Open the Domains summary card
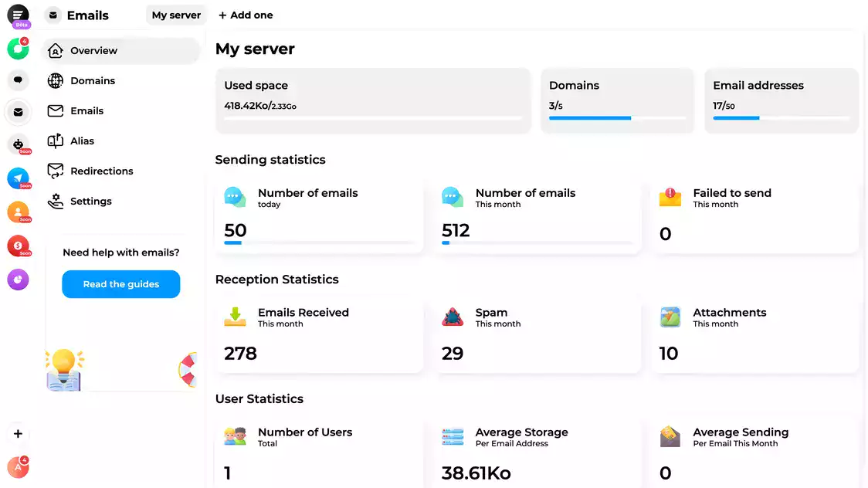The width and height of the screenshot is (868, 488). (617, 100)
